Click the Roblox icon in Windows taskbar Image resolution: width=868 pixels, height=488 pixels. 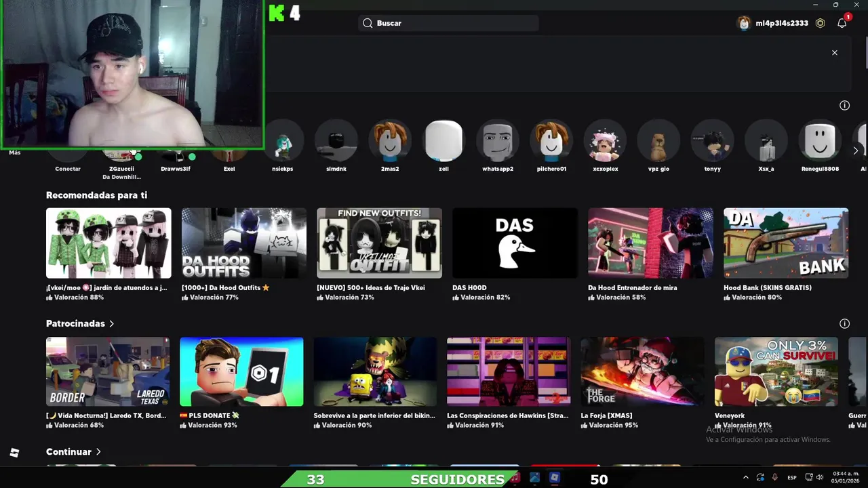point(555,478)
